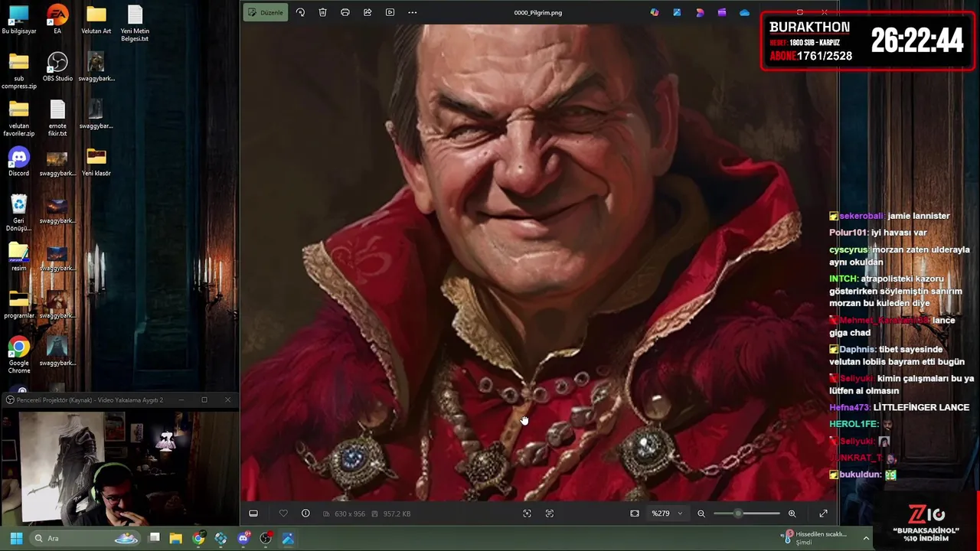The width and height of the screenshot is (980, 551).
Task: Click the swaggybark image file beside Discord icon
Action: [57, 162]
